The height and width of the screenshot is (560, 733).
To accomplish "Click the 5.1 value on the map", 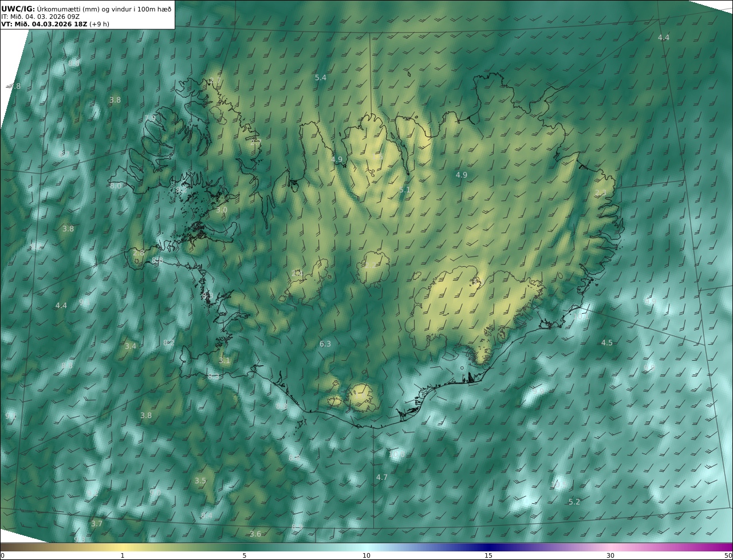I will [404, 190].
